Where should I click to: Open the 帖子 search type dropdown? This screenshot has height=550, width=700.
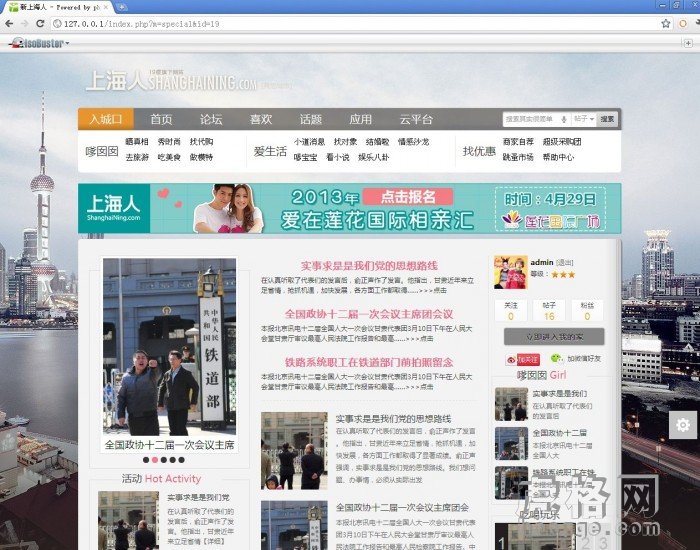point(584,119)
